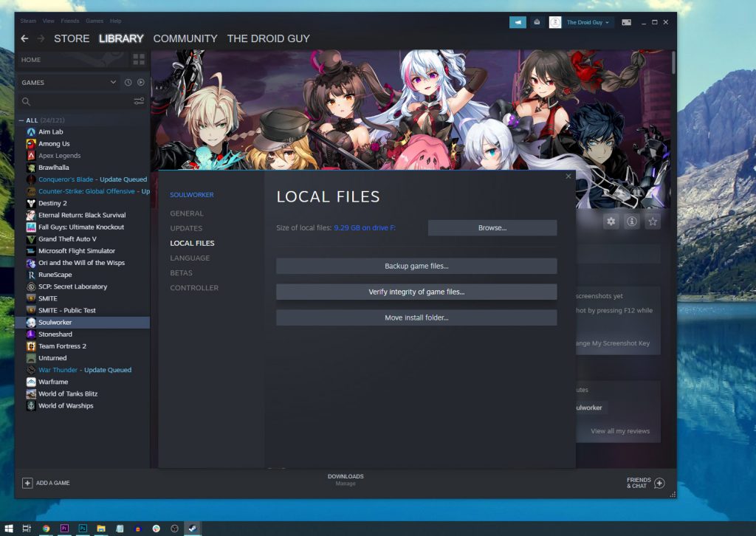The image size is (756, 536).
Task: Open Friends & Chat panel
Action: (x=645, y=483)
